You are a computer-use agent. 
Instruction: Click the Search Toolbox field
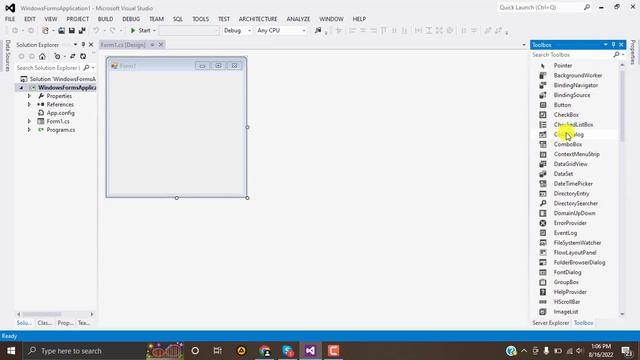(571, 55)
